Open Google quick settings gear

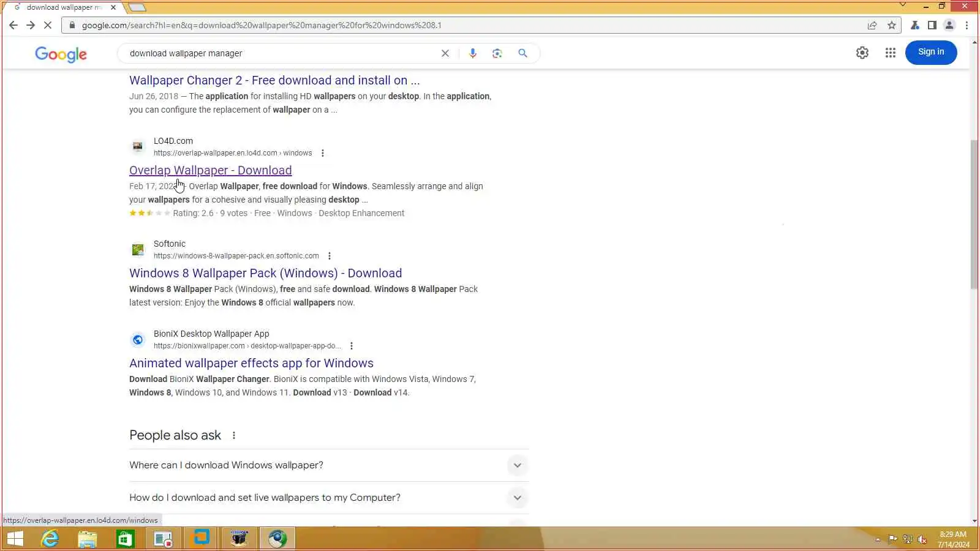pyautogui.click(x=862, y=53)
